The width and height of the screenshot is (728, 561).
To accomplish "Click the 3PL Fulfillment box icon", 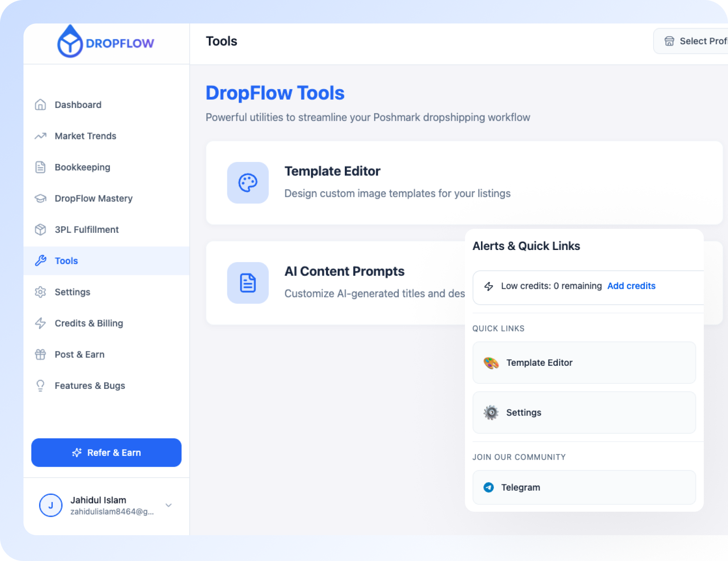I will tap(40, 230).
